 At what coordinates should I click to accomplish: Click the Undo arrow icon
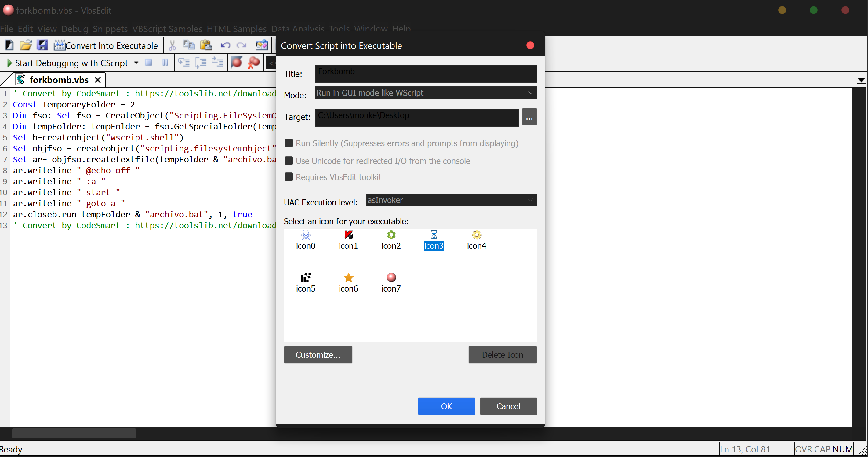pyautogui.click(x=225, y=45)
